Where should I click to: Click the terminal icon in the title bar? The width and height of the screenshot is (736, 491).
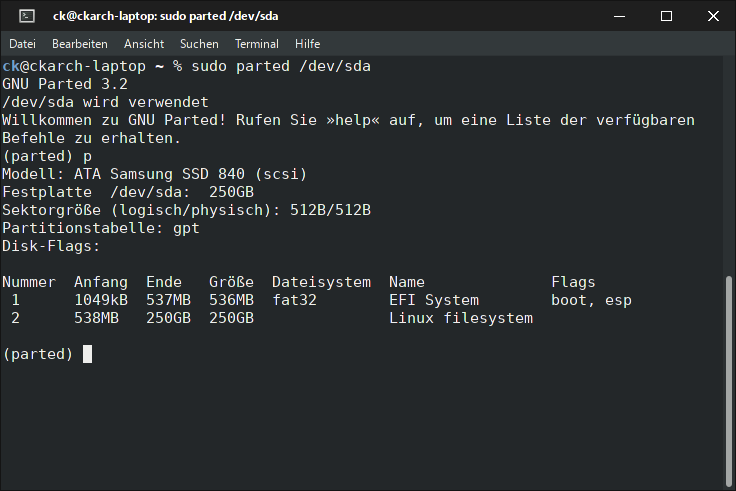[27, 16]
